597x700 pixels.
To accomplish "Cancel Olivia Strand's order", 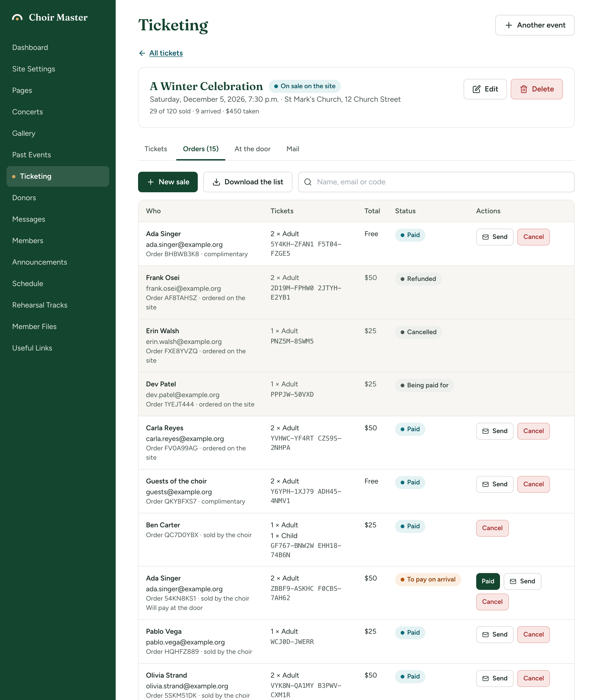I will pyautogui.click(x=533, y=679).
